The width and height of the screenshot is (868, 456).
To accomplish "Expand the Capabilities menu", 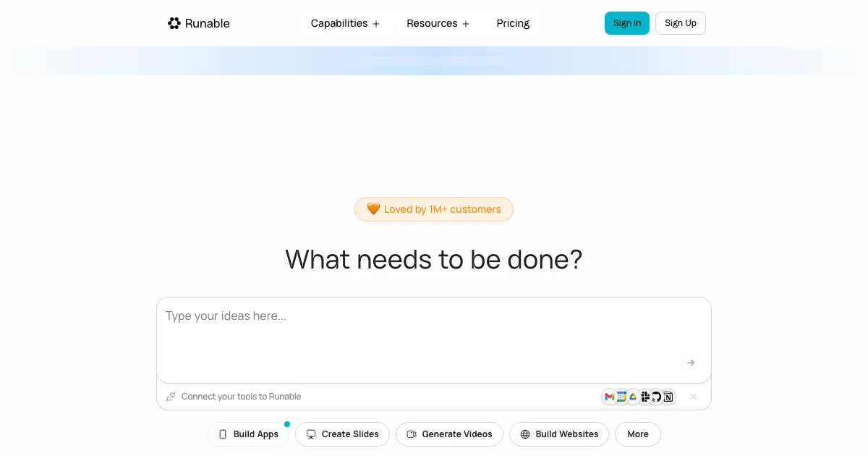I will coord(345,23).
